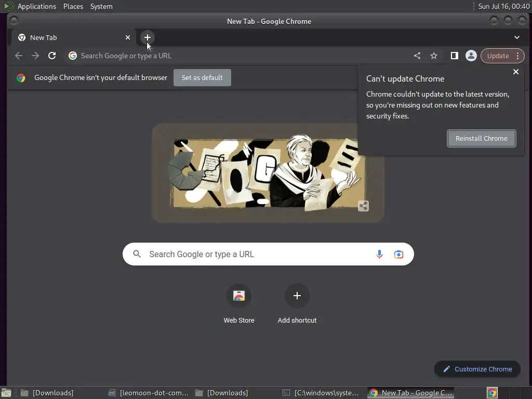
Task: Select the New Tab tab
Action: pyautogui.click(x=74, y=37)
